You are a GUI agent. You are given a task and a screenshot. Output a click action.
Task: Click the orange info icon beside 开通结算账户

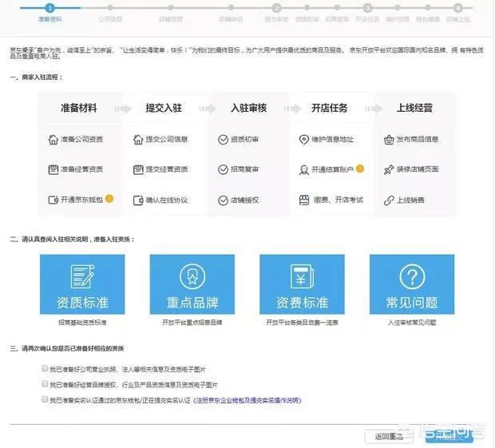pyautogui.click(x=360, y=168)
